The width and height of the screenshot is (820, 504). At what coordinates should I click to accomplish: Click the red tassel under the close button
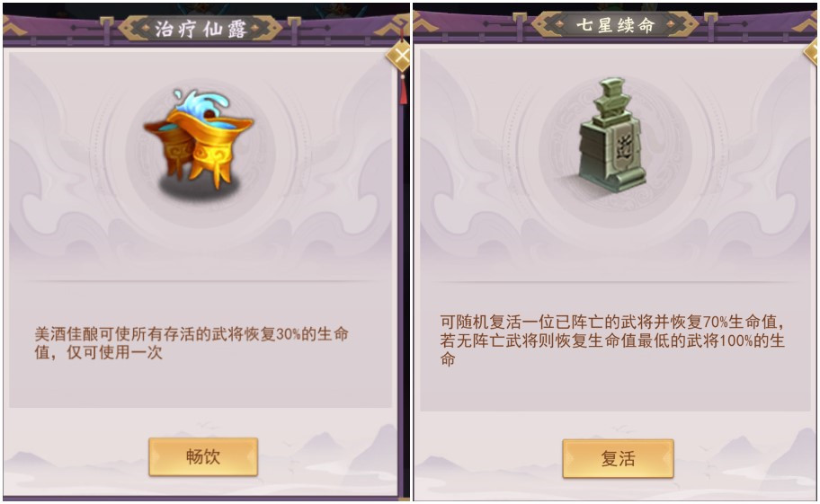tap(403, 90)
